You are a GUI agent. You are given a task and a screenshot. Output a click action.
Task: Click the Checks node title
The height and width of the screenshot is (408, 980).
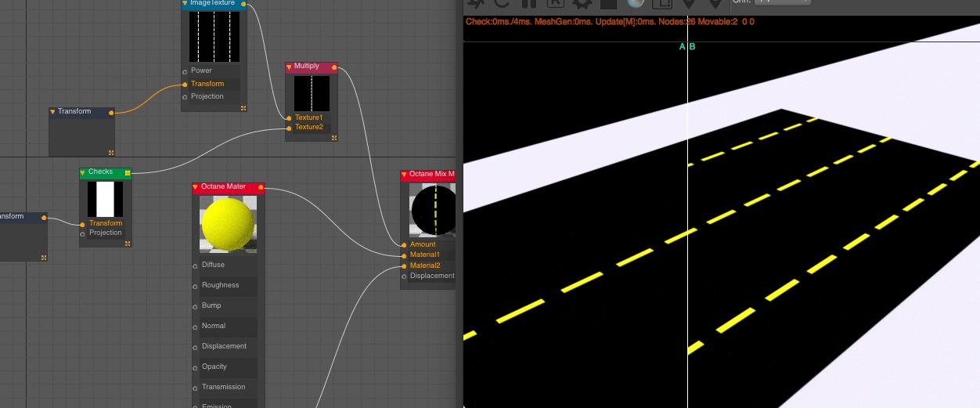coord(100,172)
